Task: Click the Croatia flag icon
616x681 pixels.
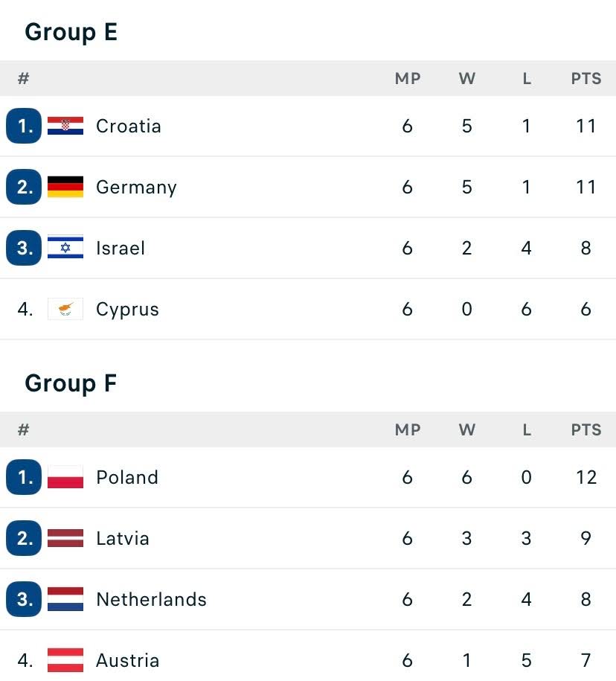Action: (65, 126)
